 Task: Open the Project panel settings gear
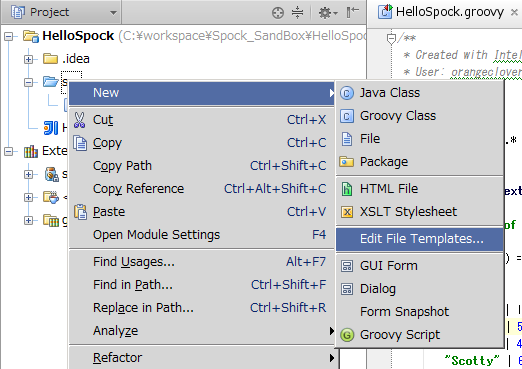click(327, 13)
